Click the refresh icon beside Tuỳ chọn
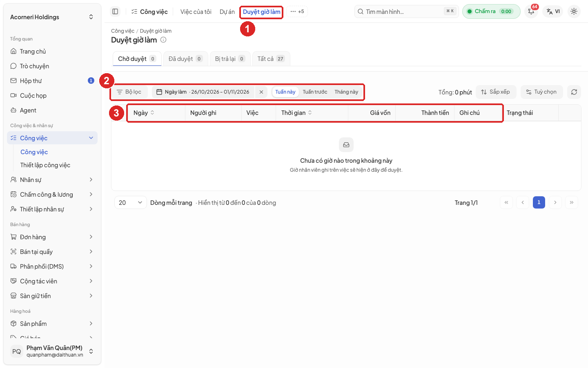The width and height of the screenshot is (588, 368). click(x=574, y=92)
